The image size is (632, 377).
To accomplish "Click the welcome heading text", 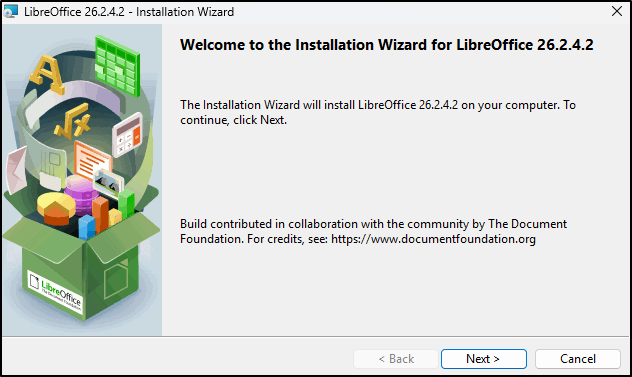I will click(387, 45).
